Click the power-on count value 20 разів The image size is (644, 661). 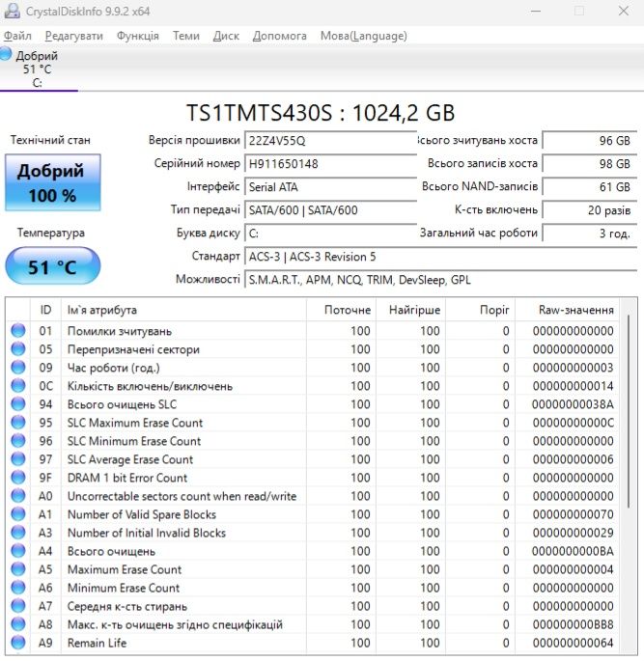coord(590,210)
